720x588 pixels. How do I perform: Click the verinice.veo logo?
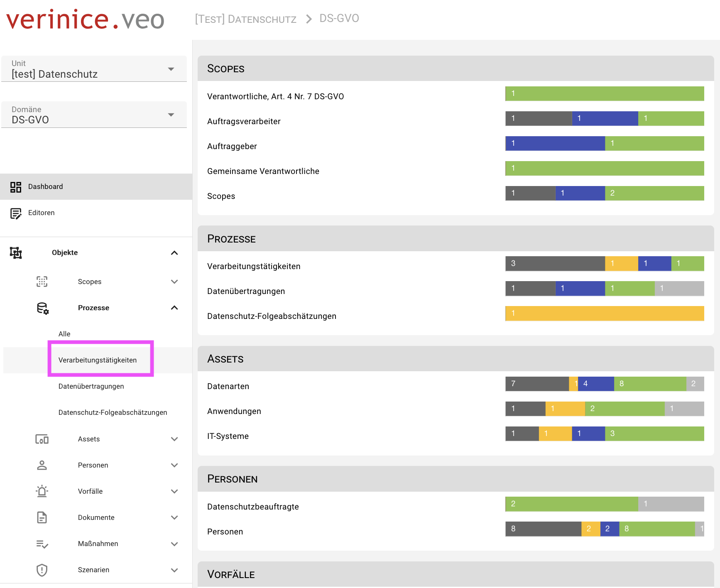[85, 20]
